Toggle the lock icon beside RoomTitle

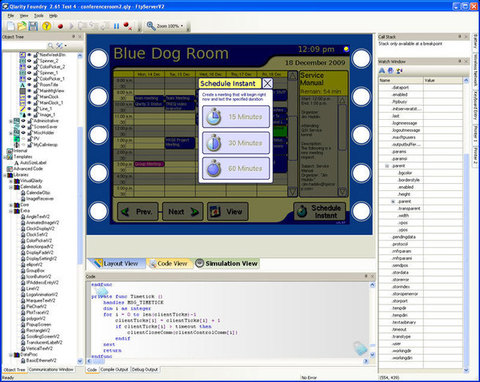[x=35, y=85]
